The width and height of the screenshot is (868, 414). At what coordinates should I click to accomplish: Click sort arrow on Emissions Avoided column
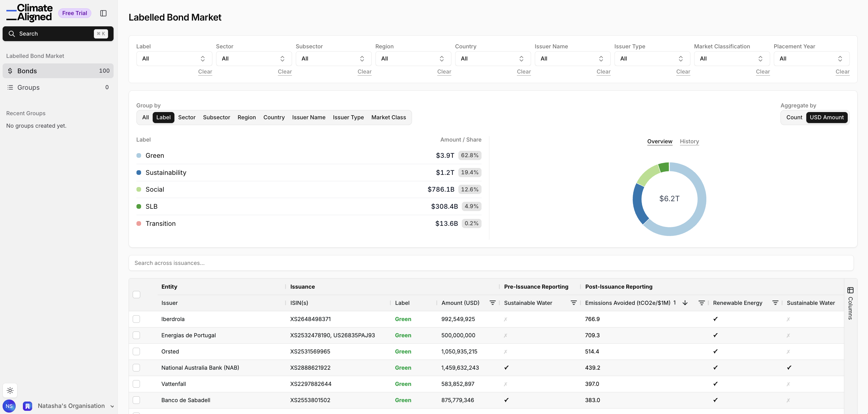(685, 303)
